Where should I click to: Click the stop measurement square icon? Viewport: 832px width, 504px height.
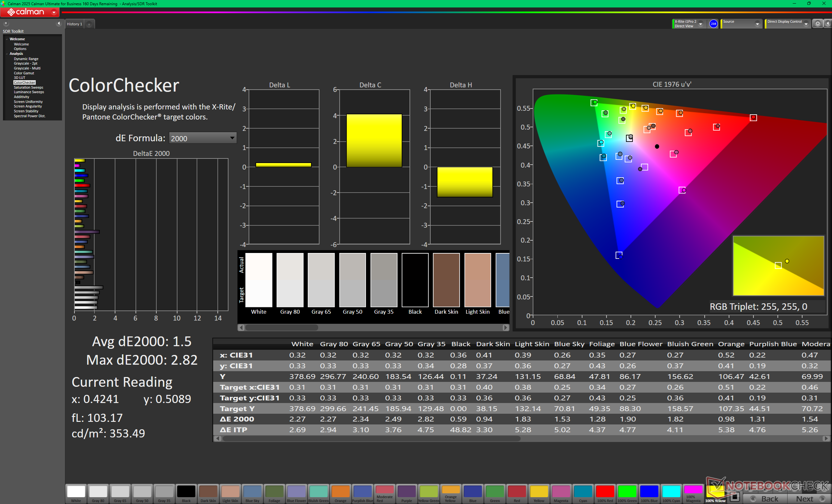click(x=734, y=497)
